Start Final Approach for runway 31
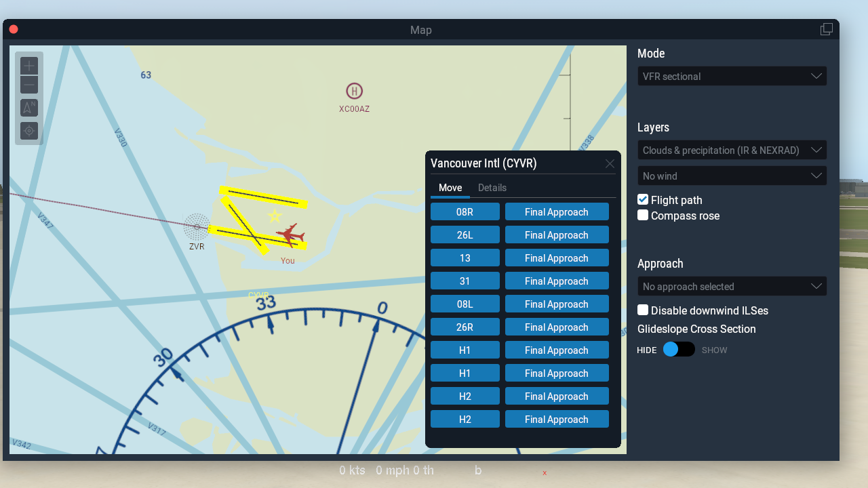The image size is (868, 488). [x=557, y=281]
